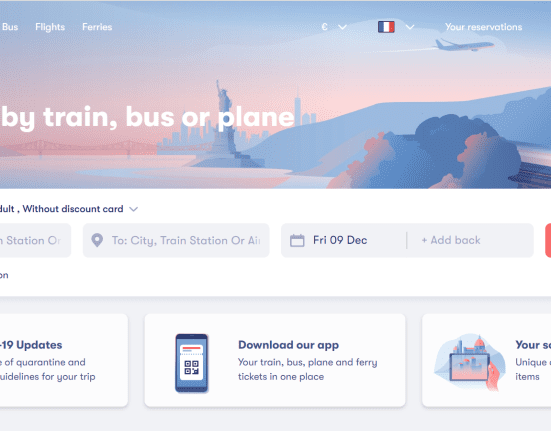Click the location pin icon in destination field
The image size is (551, 431).
[97, 241]
